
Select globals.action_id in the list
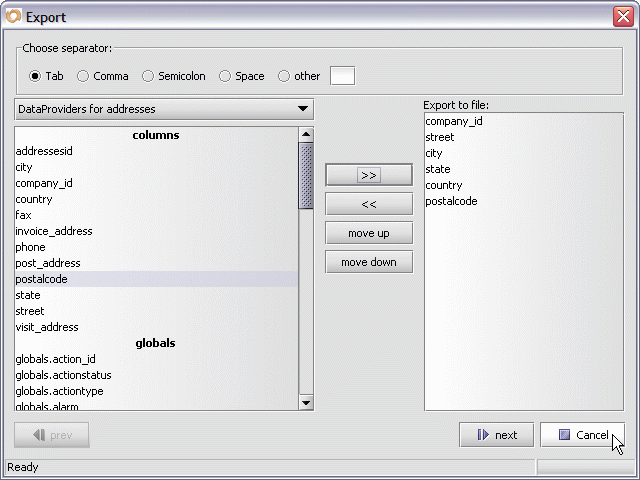tap(55, 359)
